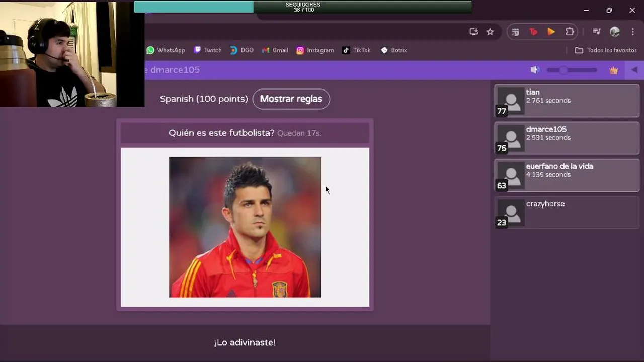Viewport: 644px width, 362px height.
Task: Open the grey calendar-like extension icon
Action: 515,32
